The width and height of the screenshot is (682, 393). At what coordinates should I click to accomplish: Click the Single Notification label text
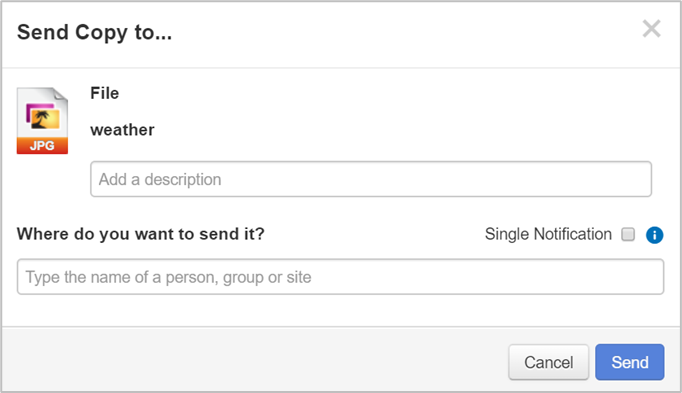pyautogui.click(x=548, y=234)
